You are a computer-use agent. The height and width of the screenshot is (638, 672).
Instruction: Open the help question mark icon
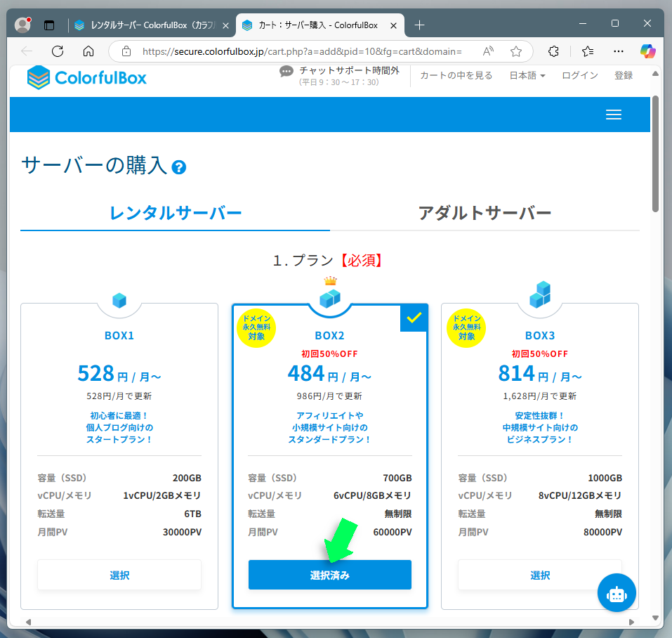[179, 167]
